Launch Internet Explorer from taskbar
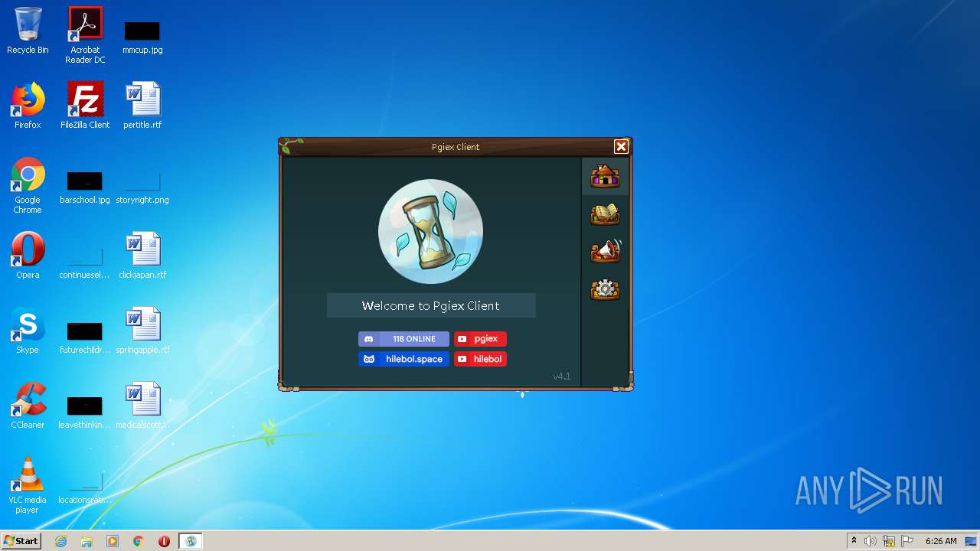The image size is (980, 551). tap(60, 541)
